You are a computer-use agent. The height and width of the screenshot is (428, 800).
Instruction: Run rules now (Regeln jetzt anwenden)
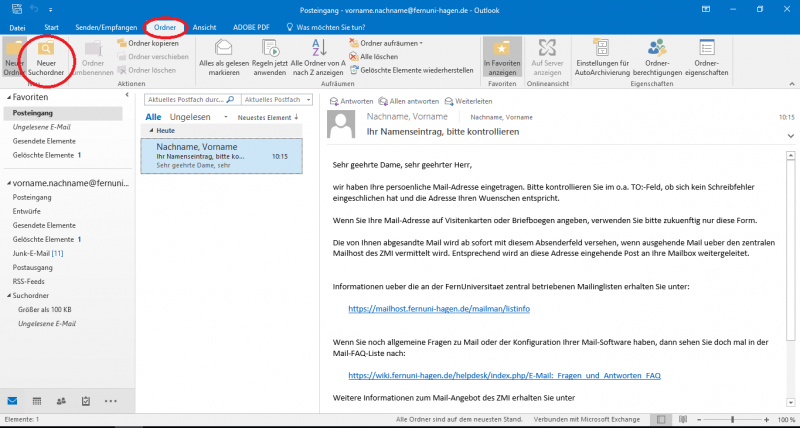[270, 58]
